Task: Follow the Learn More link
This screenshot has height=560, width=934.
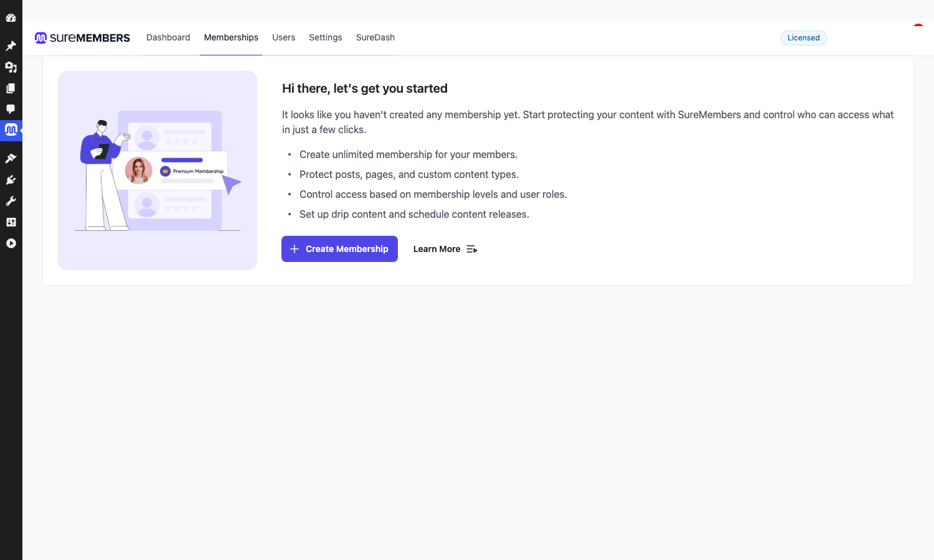Action: (x=445, y=249)
